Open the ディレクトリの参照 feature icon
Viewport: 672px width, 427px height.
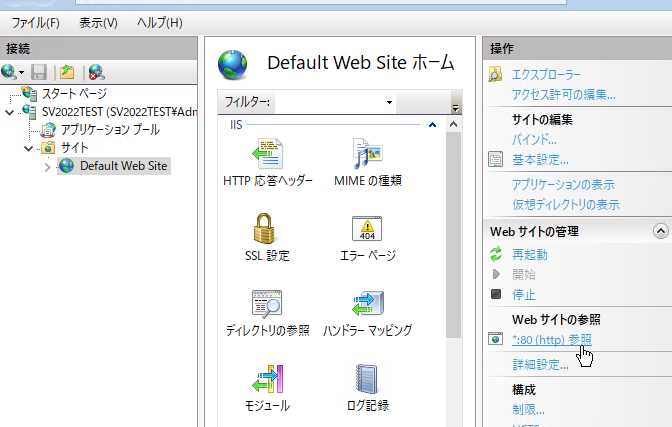point(267,304)
